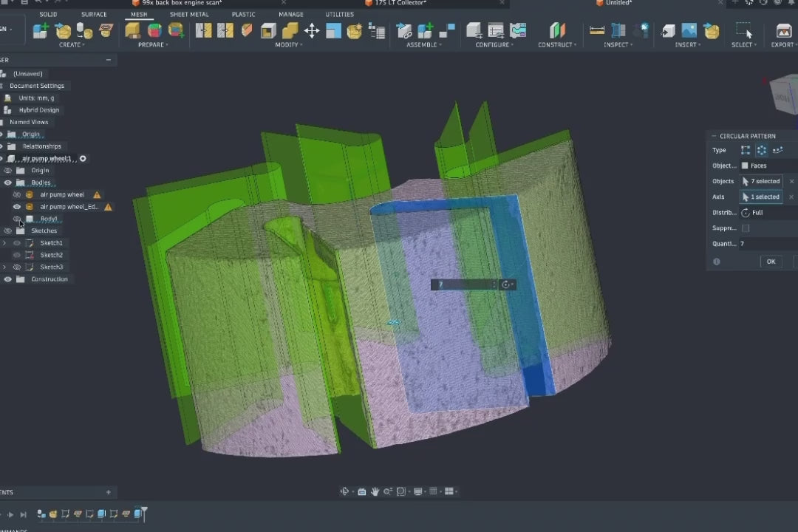Click the Interference icon in Inspect group

click(618, 31)
